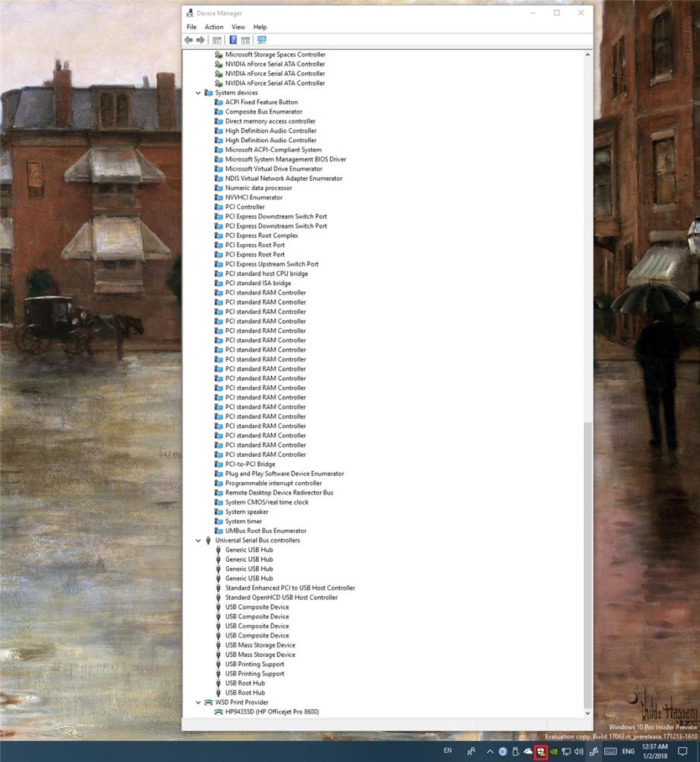Go forward with the toolbar Forward arrow
This screenshot has height=762, width=700.
[x=200, y=40]
